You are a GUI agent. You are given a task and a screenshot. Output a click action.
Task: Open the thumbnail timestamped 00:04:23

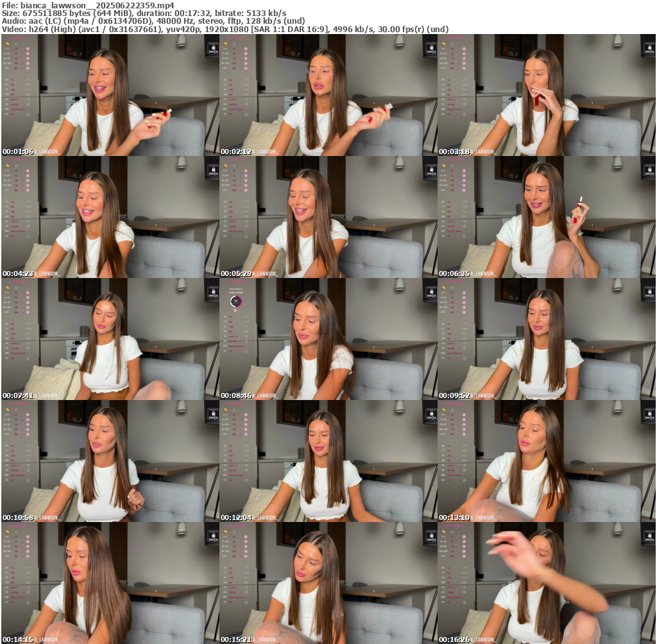[x=110, y=217]
